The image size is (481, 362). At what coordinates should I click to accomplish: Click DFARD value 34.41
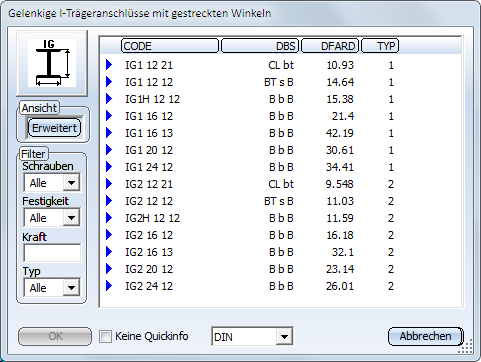[340, 167]
